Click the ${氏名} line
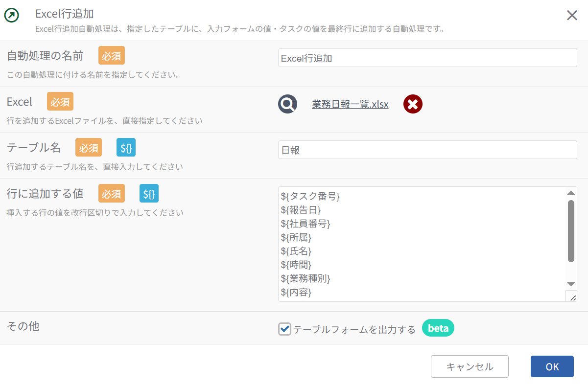Screen dimensions: 588x386 (296, 251)
